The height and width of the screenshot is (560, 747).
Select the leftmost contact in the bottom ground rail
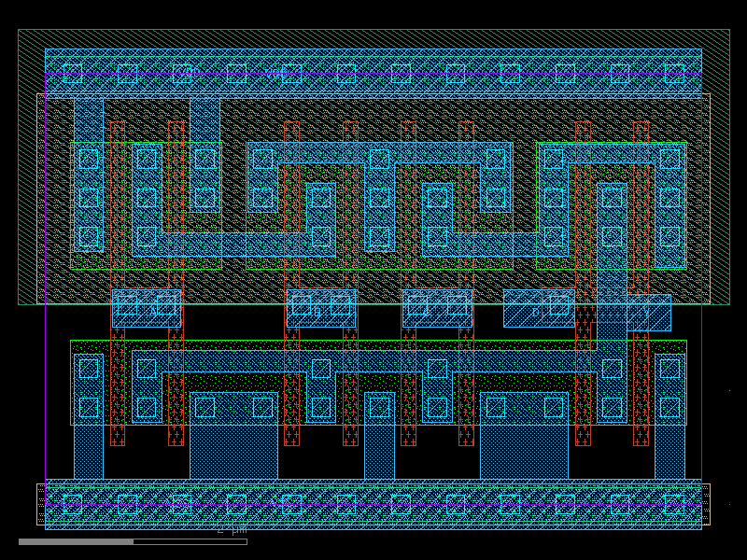click(73, 504)
